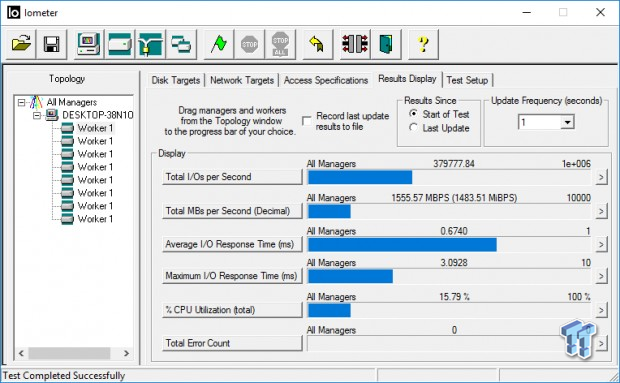The width and height of the screenshot is (620, 383).
Task: Open the Update Frequency dropdown
Action: [567, 122]
